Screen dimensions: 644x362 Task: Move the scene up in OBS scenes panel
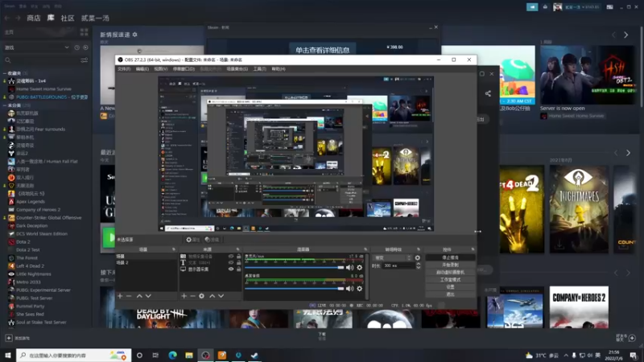[x=139, y=296]
